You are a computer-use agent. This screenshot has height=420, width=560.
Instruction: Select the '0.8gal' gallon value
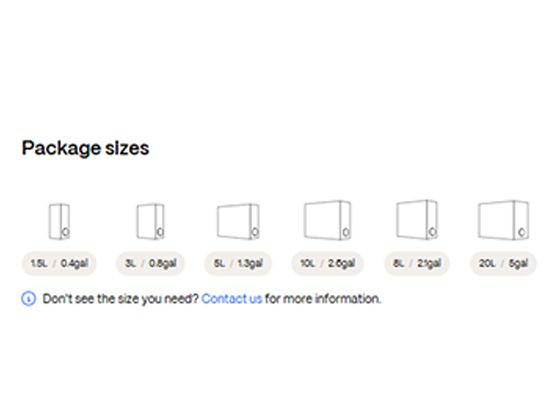click(x=163, y=264)
